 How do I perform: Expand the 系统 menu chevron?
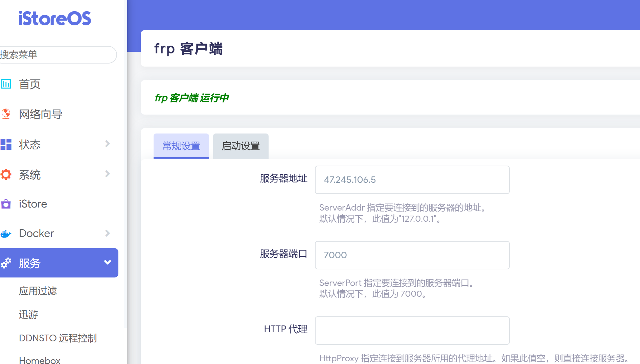coord(108,174)
